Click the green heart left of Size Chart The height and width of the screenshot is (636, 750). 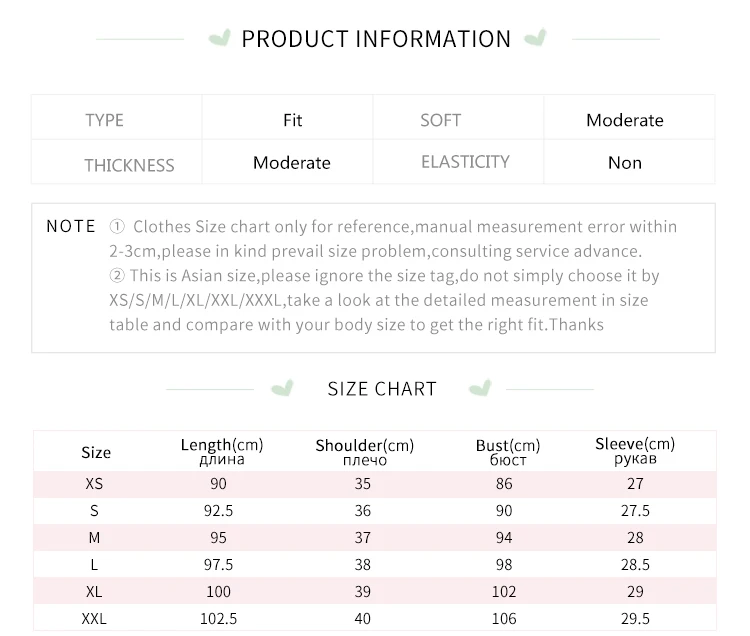pyautogui.click(x=285, y=388)
